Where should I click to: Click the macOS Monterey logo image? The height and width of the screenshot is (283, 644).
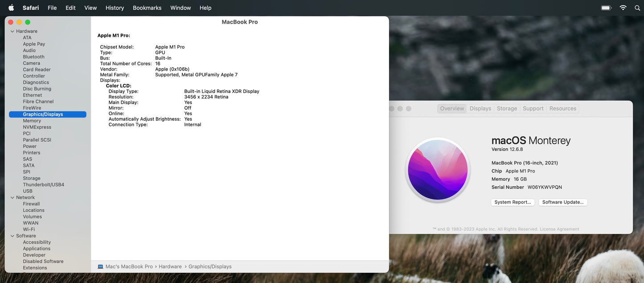[438, 170]
